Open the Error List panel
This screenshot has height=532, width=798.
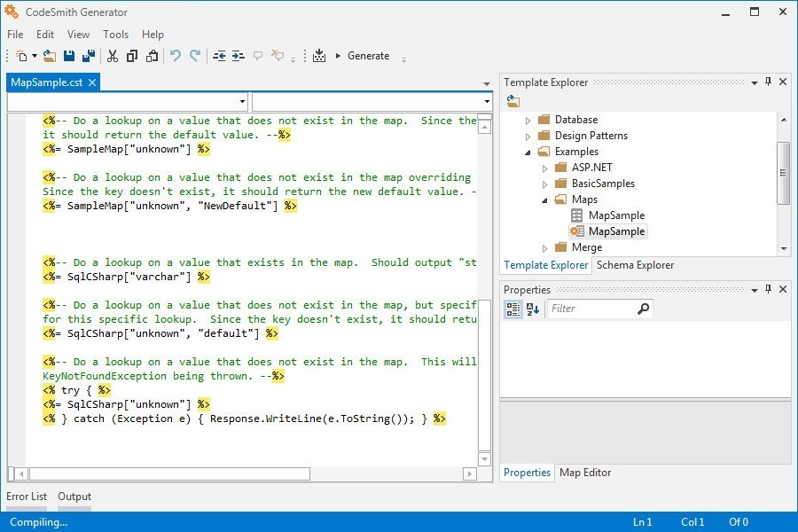coord(27,497)
